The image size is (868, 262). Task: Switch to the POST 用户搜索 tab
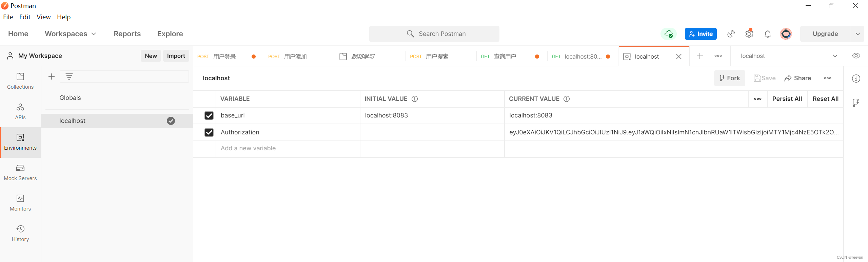click(441, 57)
